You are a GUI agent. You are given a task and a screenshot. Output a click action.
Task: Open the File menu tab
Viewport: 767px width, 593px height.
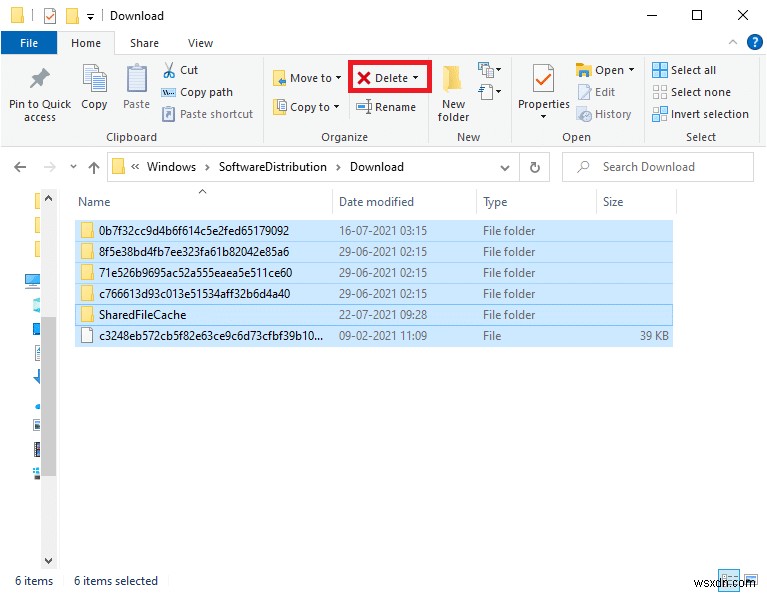point(29,43)
